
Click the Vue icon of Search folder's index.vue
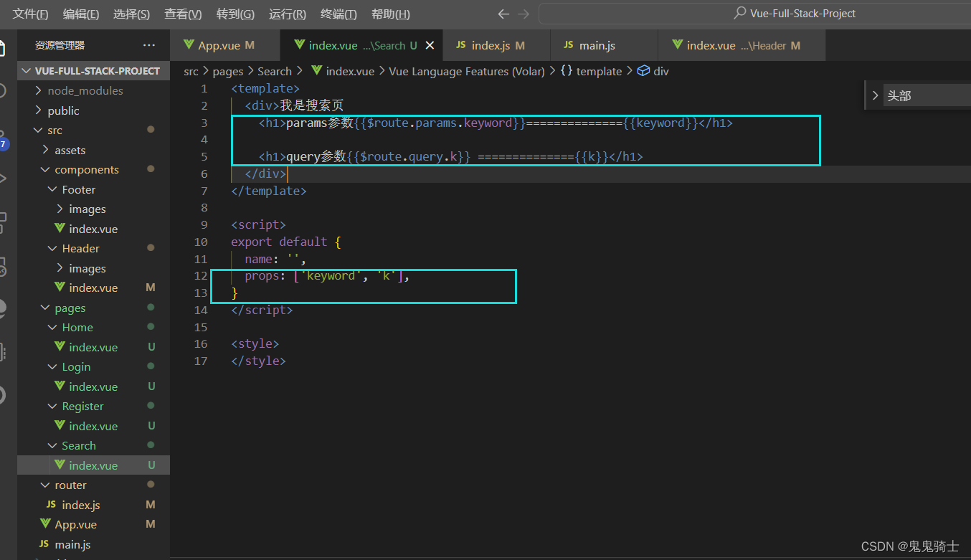[x=60, y=465]
